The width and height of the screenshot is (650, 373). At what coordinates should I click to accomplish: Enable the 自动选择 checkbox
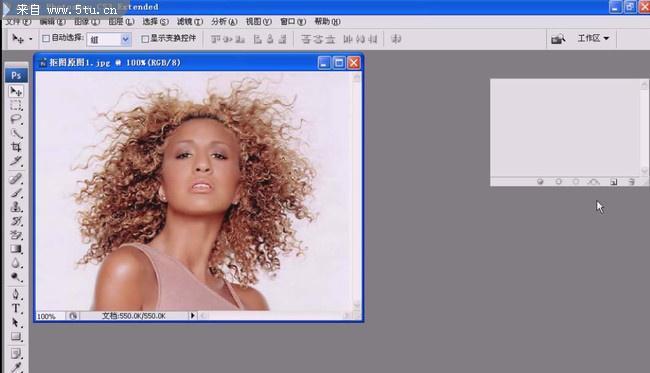[x=46, y=39]
